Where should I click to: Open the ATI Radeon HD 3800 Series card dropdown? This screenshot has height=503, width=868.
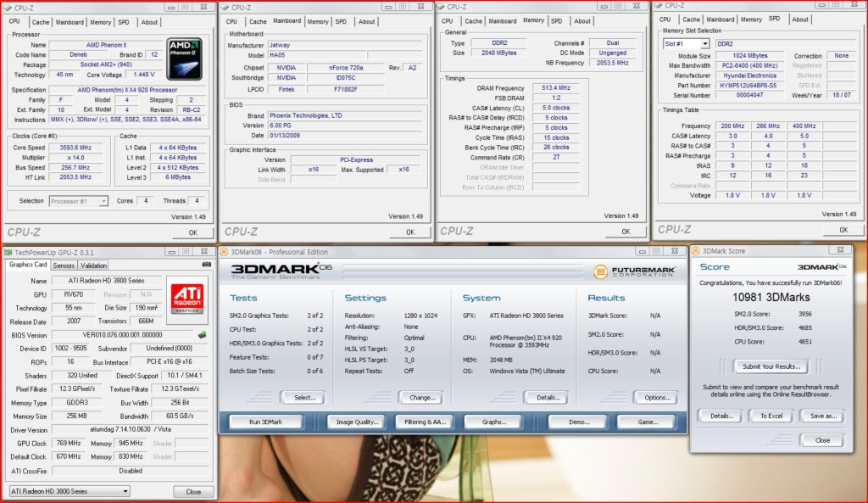(70, 491)
